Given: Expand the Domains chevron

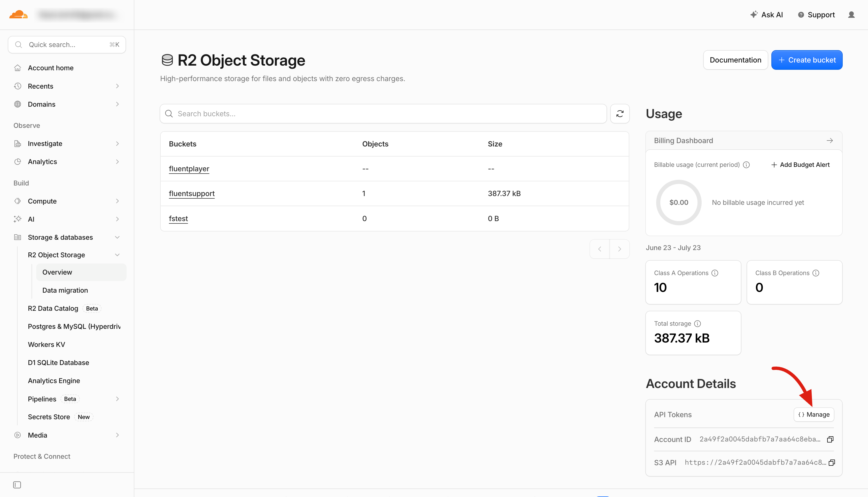Looking at the screenshot, I should [x=118, y=104].
